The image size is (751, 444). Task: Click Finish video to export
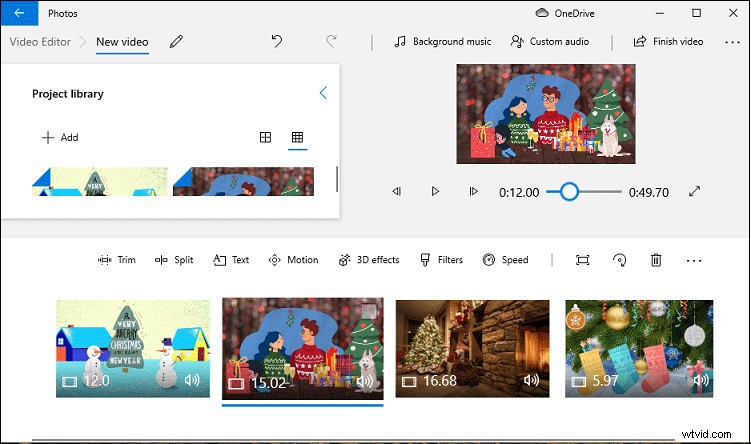click(668, 42)
